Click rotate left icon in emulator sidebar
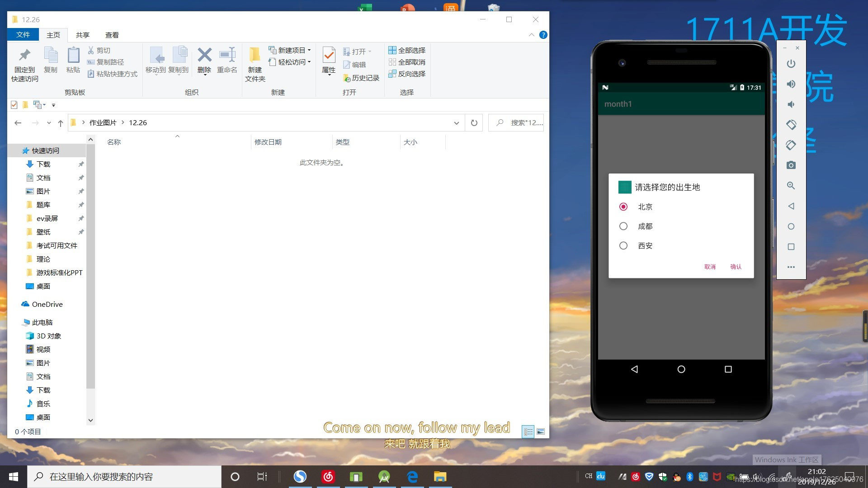This screenshot has height=488, width=868. 791,125
